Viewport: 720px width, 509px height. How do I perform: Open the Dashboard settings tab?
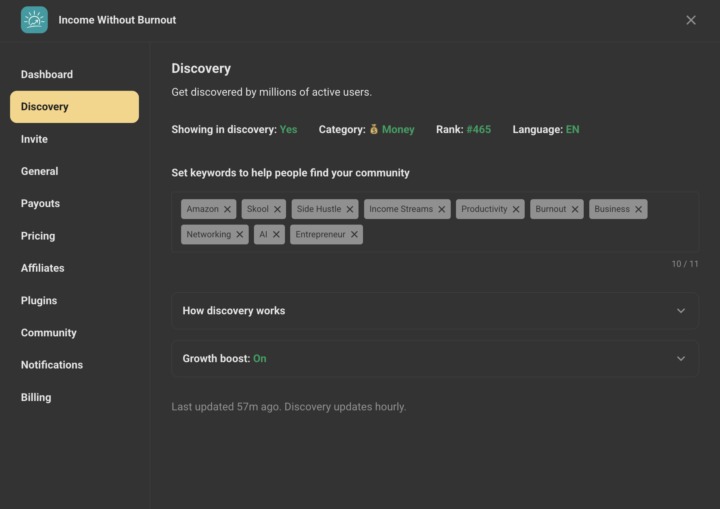pos(47,74)
